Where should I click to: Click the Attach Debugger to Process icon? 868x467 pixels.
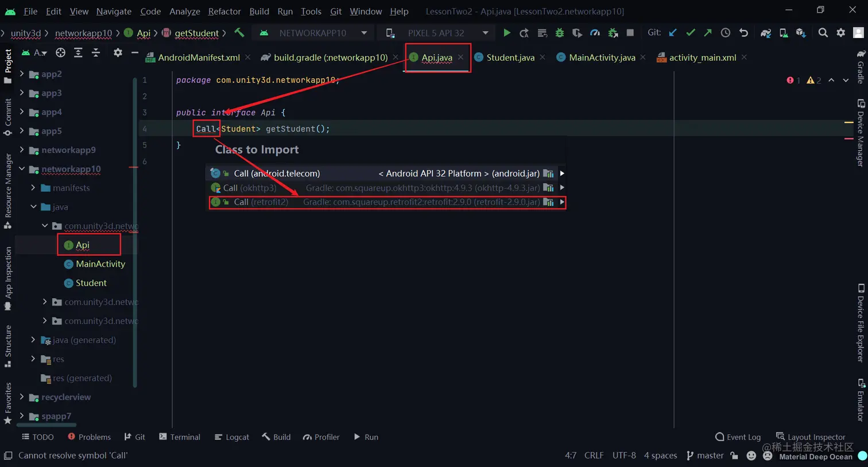(x=613, y=33)
